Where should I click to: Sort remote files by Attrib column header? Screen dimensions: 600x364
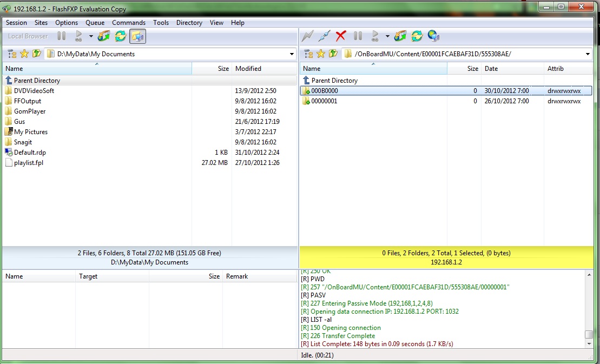tap(568, 69)
